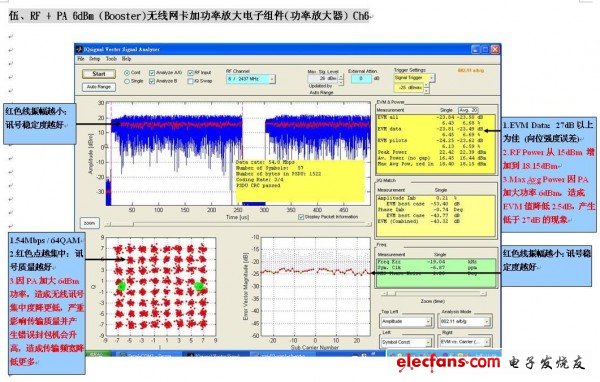Open the RF Channel 2437 MHz dropdown
The height and width of the screenshot is (382, 600).
pyautogui.click(x=251, y=79)
